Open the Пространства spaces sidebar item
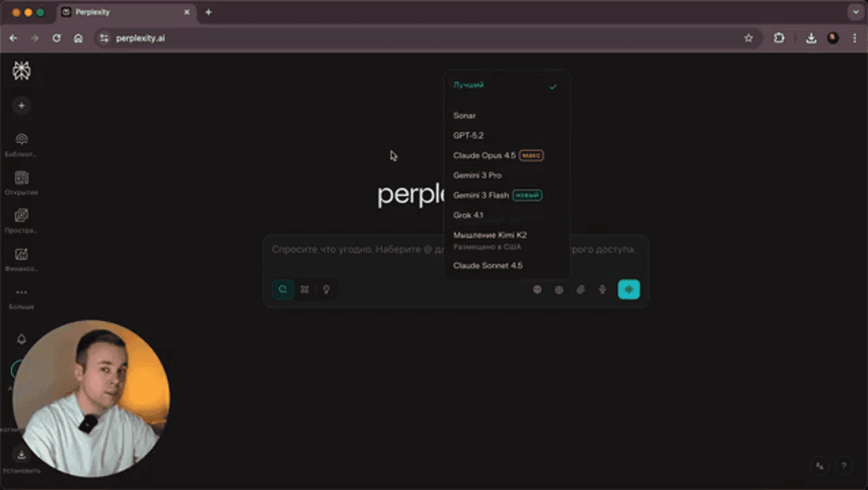 click(22, 221)
